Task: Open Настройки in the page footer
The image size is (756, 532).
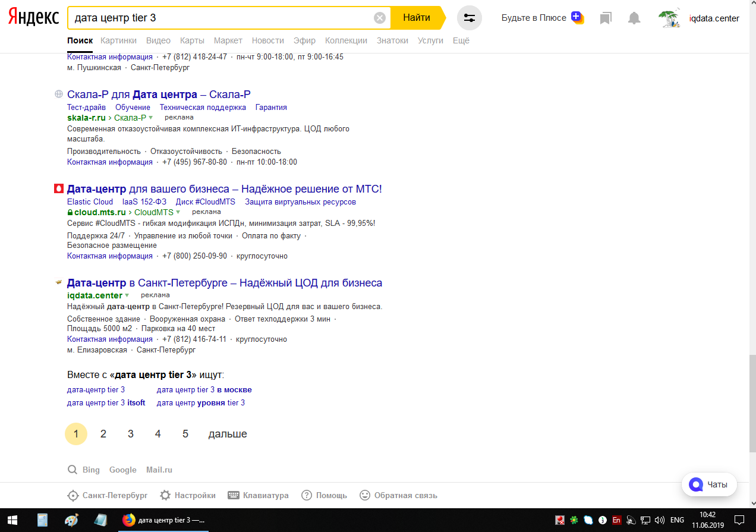Action: 187,495
